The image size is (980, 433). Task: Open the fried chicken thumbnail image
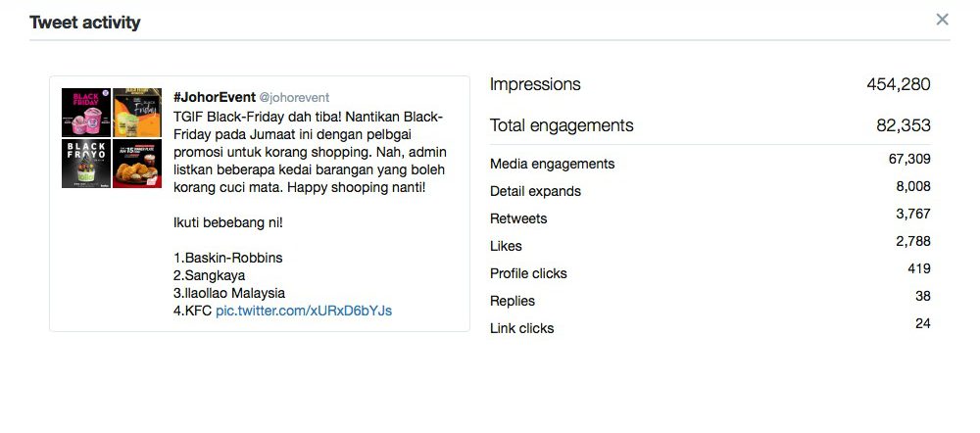click(x=137, y=164)
